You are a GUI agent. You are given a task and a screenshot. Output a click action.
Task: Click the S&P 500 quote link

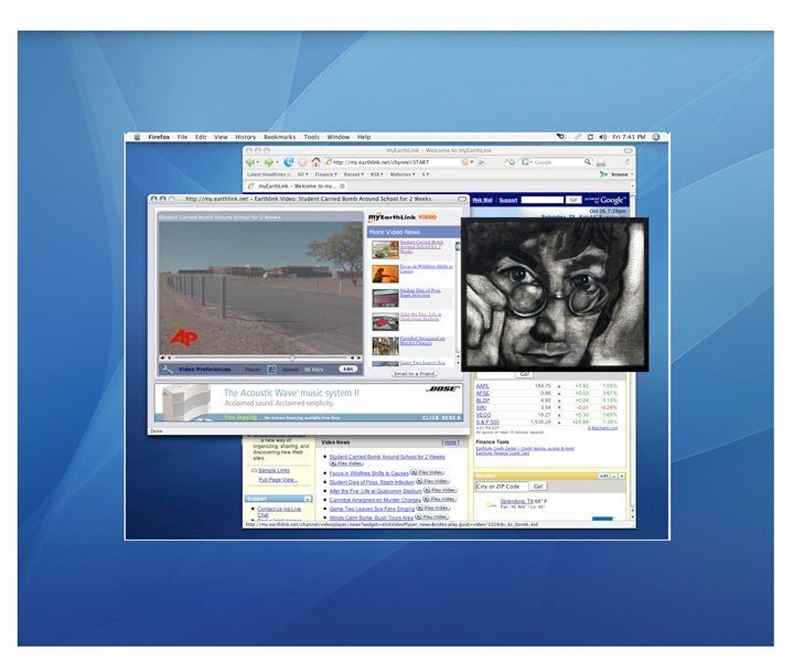tap(488, 422)
